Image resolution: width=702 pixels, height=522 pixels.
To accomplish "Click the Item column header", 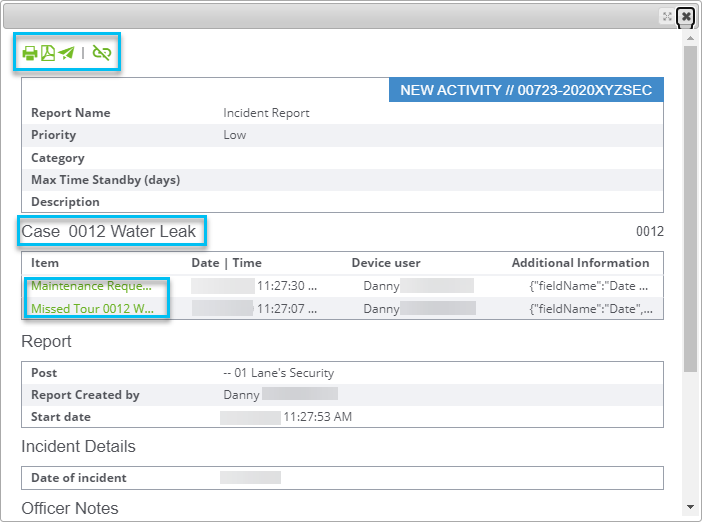I will click(x=45, y=263).
